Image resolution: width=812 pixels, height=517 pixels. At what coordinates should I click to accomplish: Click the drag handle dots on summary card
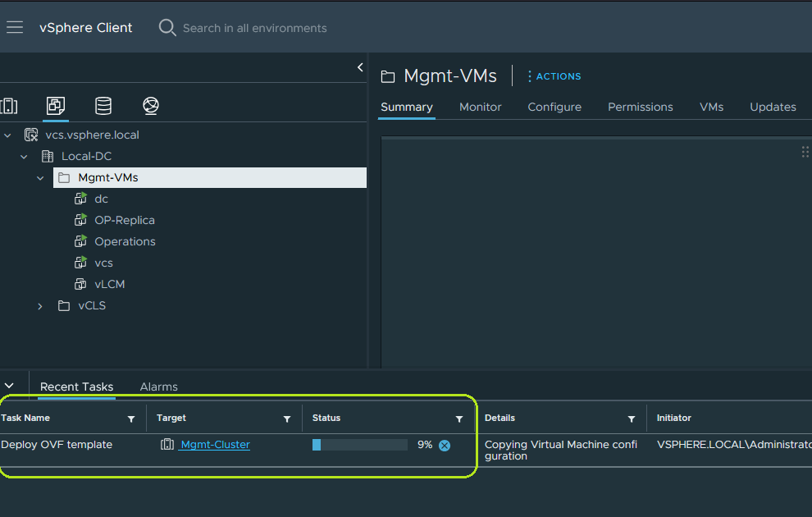click(805, 152)
